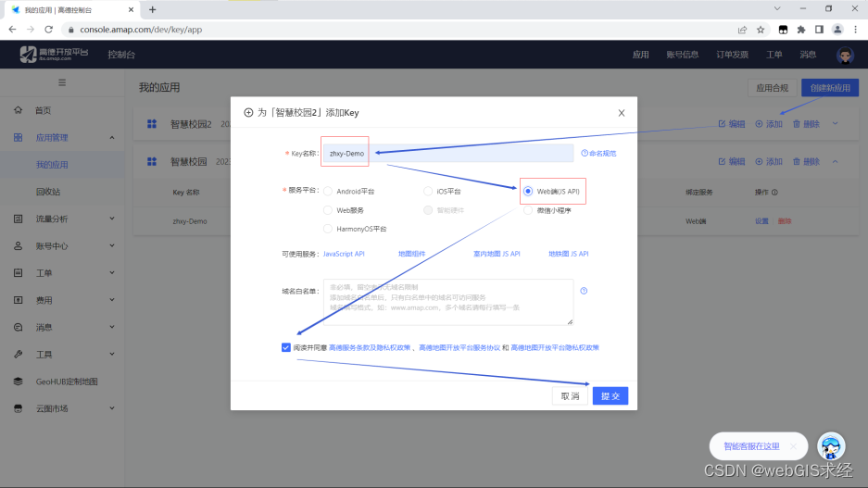The width and height of the screenshot is (868, 488).
Task: Click the red 删除 for zhxy-Demo key
Action: click(x=785, y=221)
